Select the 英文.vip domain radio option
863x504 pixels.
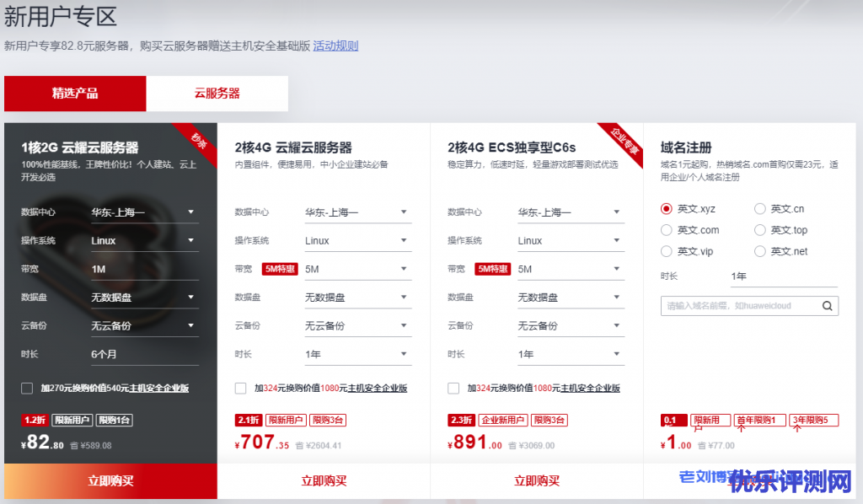pyautogui.click(x=667, y=251)
